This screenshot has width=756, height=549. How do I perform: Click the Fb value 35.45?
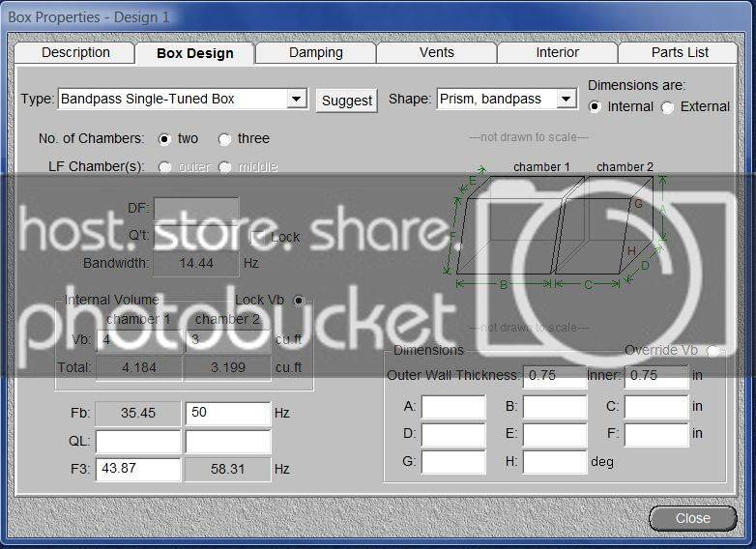[138, 413]
